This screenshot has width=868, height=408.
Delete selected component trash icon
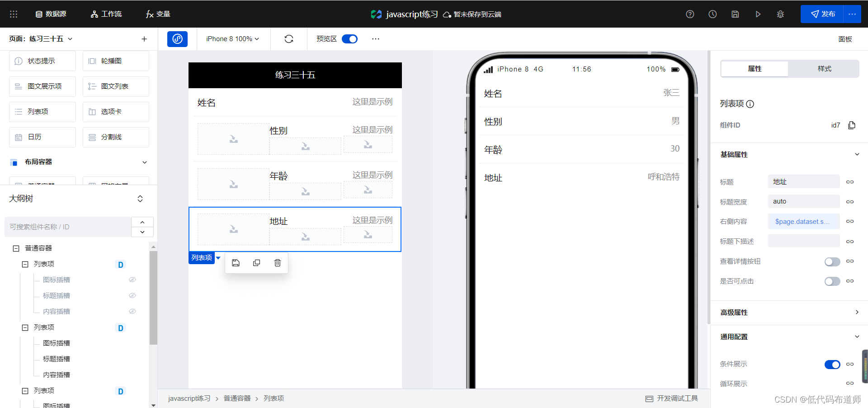pyautogui.click(x=278, y=263)
